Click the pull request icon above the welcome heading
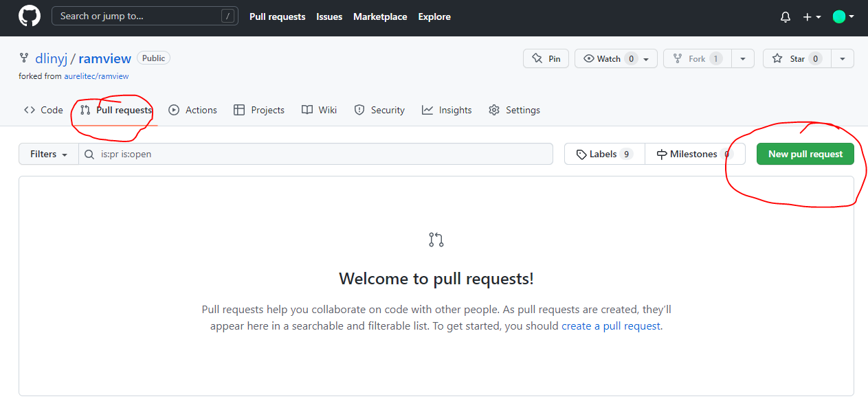The width and height of the screenshot is (868, 412). 436,240
